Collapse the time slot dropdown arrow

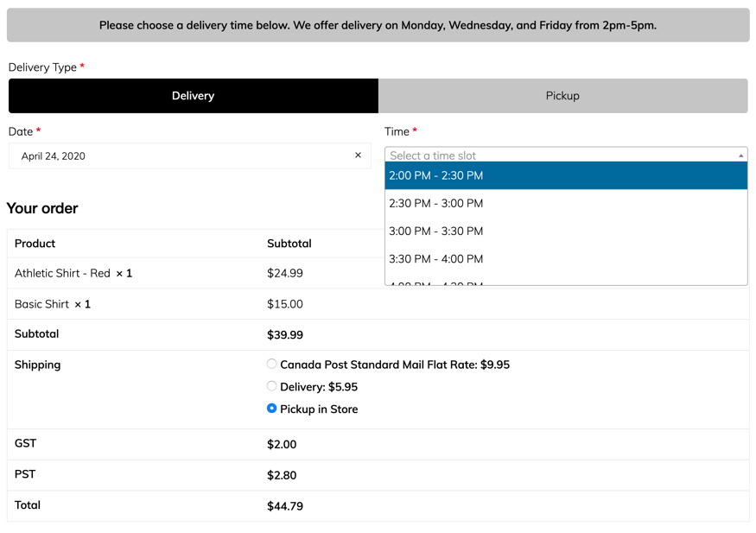click(x=740, y=155)
